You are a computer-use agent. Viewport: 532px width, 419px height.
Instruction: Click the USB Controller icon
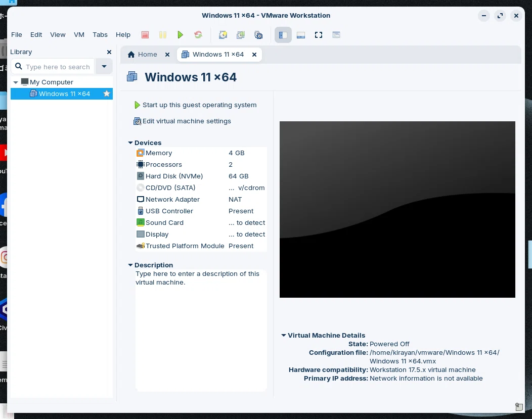point(141,211)
